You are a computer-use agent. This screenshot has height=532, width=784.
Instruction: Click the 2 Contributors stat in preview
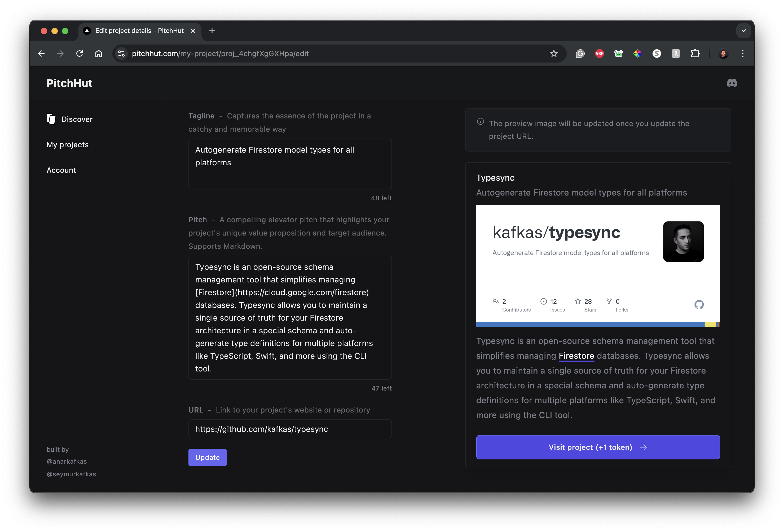click(512, 305)
